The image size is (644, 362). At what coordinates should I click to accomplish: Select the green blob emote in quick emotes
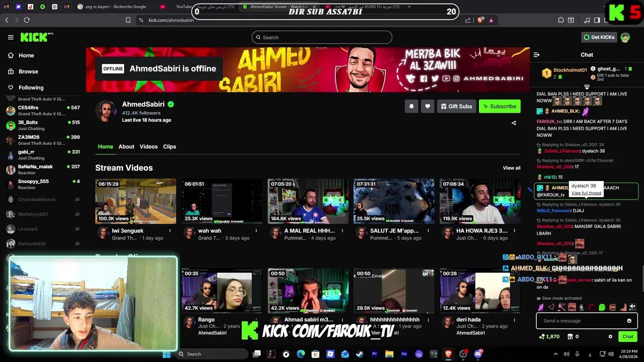pyautogui.click(x=602, y=307)
